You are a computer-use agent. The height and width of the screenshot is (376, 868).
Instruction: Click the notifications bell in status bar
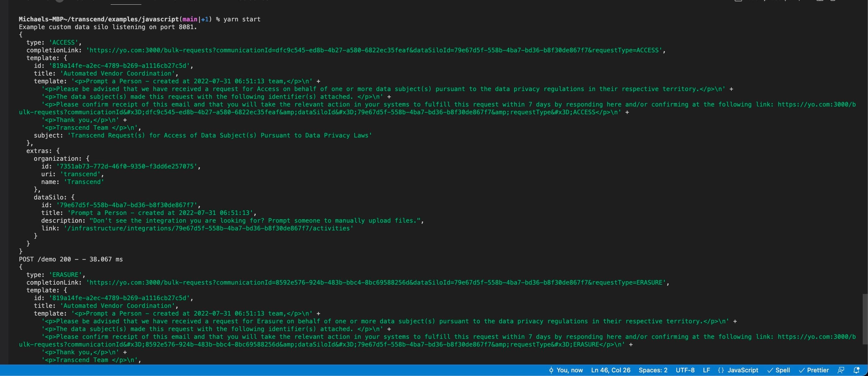coord(856,370)
